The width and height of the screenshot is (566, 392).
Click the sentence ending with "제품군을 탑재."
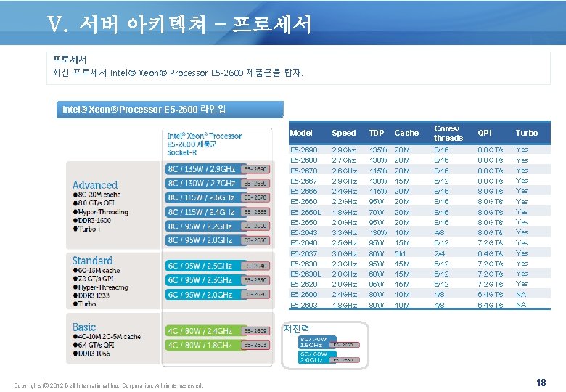(178, 73)
